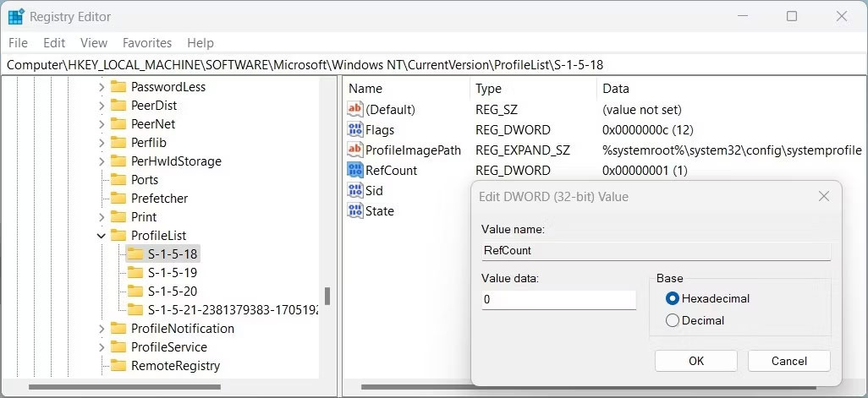This screenshot has width=868, height=398.
Task: Click the S-1-5-18 folder icon
Action: click(x=135, y=254)
